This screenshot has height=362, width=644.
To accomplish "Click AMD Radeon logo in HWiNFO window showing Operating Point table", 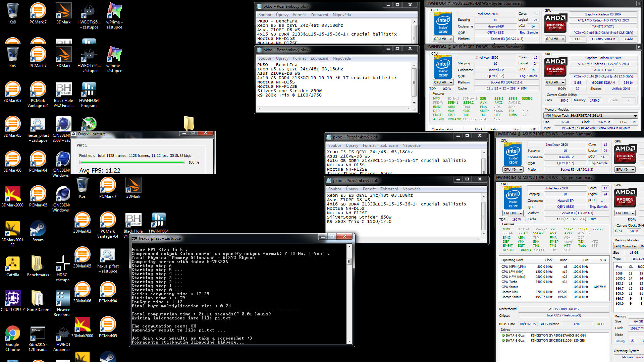I will point(625,198).
